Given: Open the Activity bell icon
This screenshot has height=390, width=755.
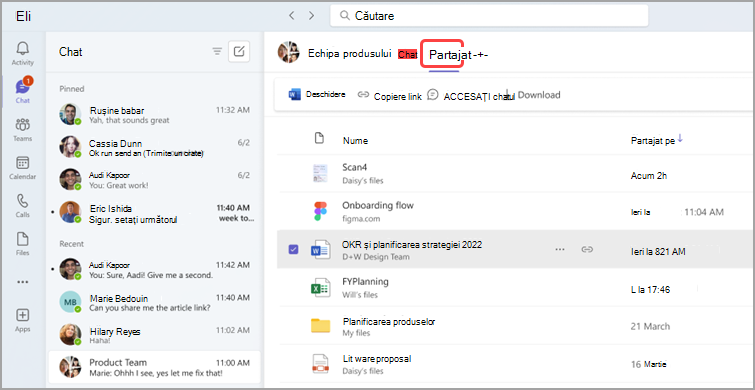Looking at the screenshot, I should coord(23,49).
